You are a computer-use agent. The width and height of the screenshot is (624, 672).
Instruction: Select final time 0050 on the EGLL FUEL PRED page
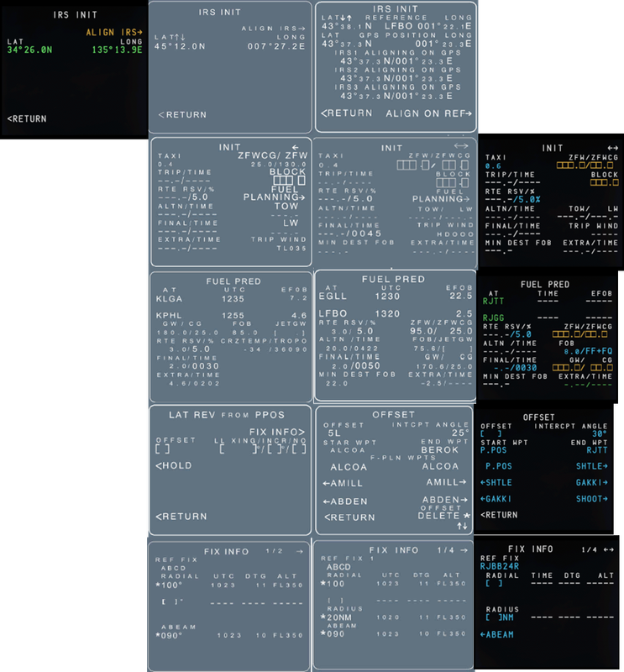366,366
